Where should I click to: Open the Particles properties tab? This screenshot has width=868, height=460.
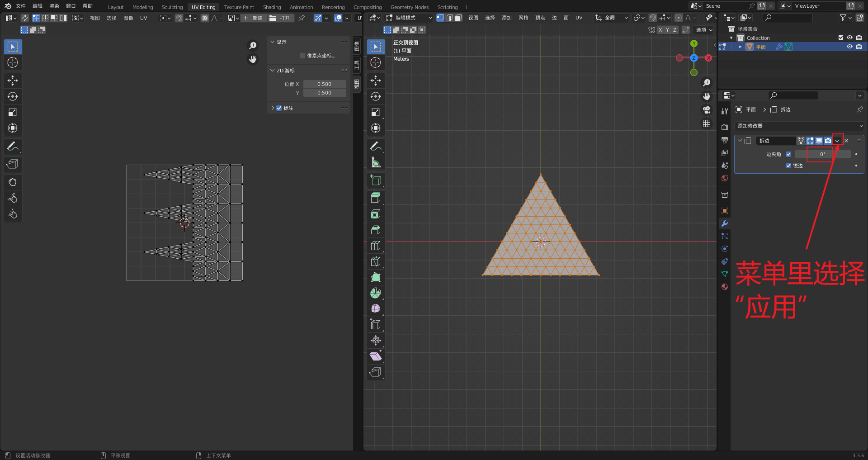click(725, 236)
